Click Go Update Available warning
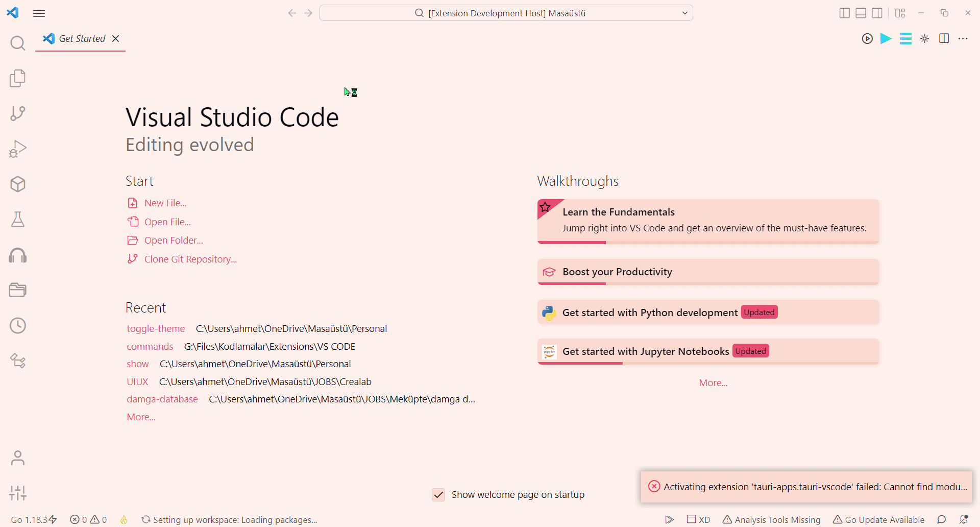The image size is (980, 527). pyautogui.click(x=878, y=520)
